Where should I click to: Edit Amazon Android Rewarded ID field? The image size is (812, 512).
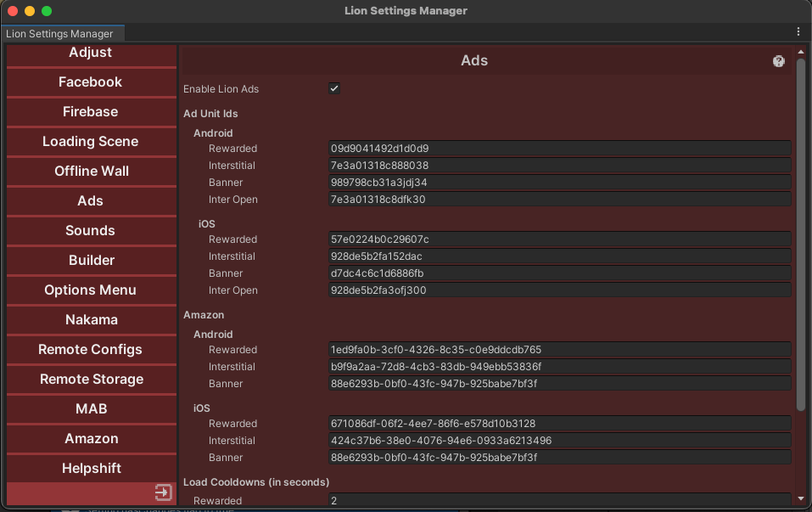pos(559,350)
